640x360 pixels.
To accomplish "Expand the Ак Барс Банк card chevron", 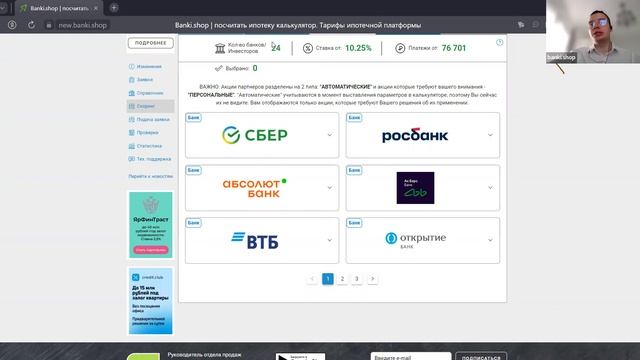I will pyautogui.click(x=490, y=188).
